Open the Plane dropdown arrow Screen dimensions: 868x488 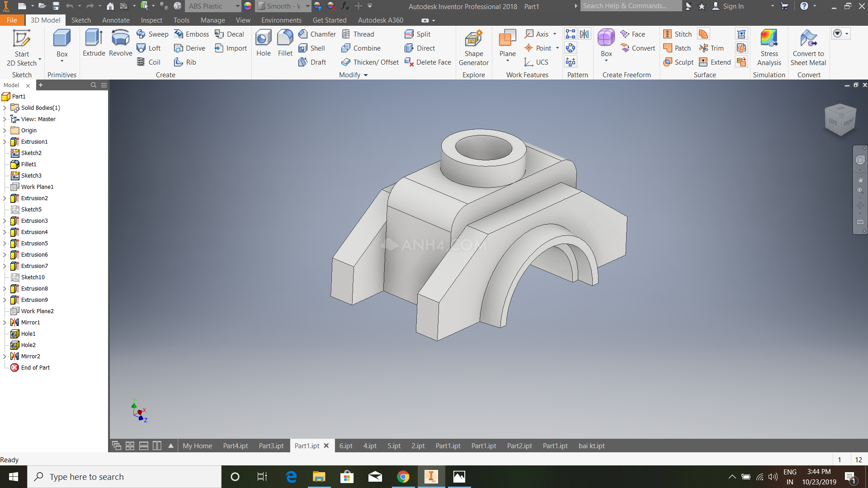[x=508, y=61]
